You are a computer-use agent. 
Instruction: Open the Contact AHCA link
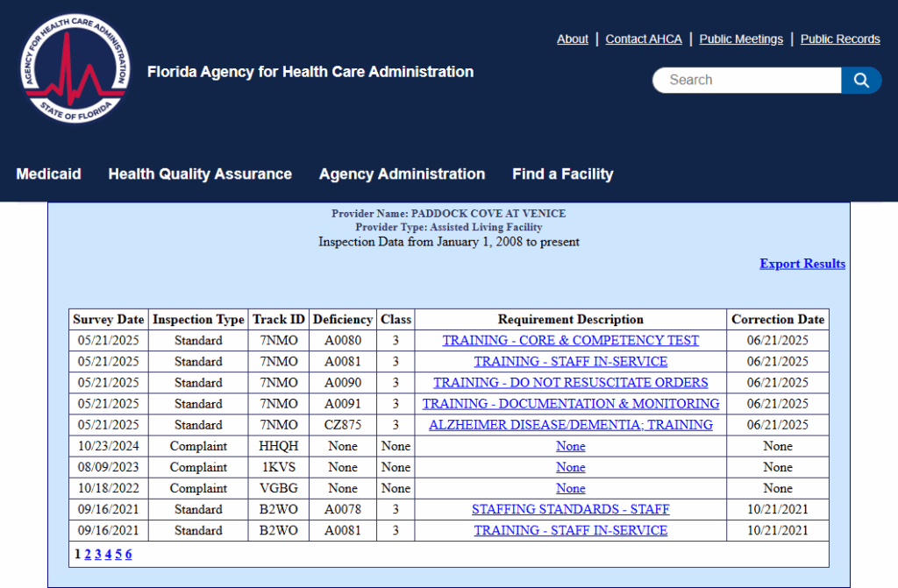pyautogui.click(x=643, y=39)
